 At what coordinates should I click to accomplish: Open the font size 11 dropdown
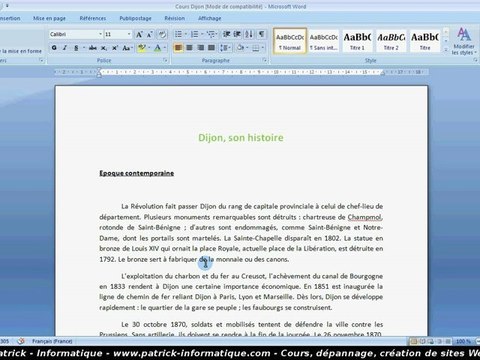[129, 34]
